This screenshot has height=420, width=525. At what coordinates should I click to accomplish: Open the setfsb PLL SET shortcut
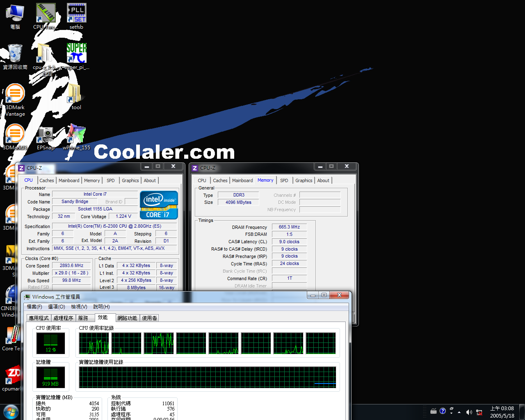[x=76, y=16]
